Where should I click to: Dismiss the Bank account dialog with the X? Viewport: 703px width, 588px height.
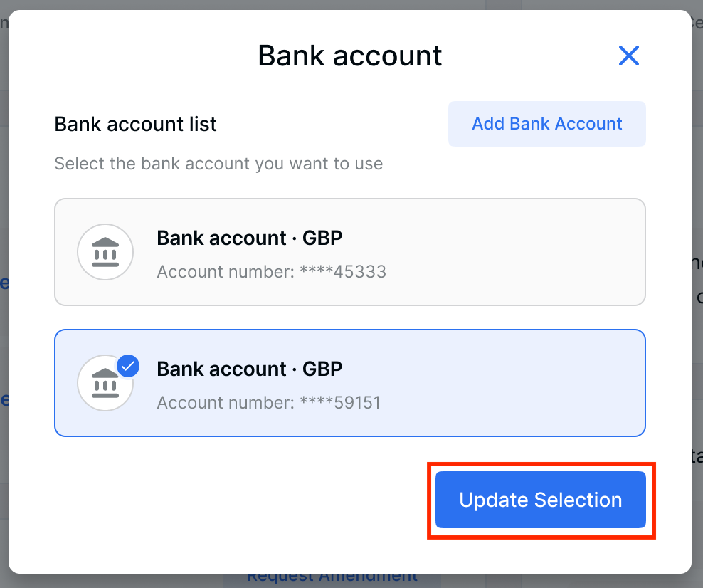[x=629, y=56]
